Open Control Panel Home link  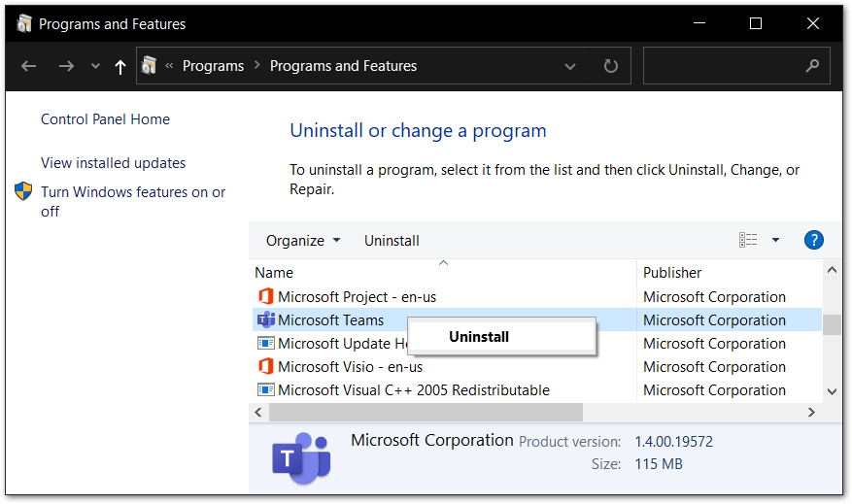coord(106,119)
